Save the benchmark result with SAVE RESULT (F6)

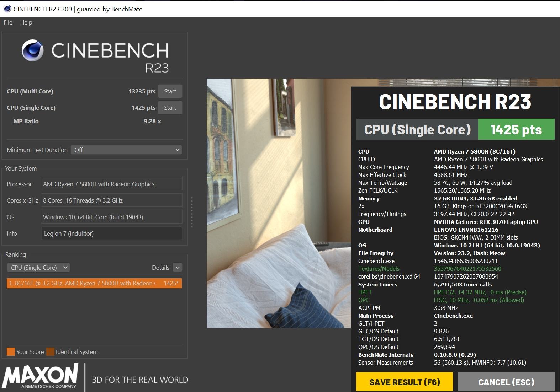(x=405, y=382)
